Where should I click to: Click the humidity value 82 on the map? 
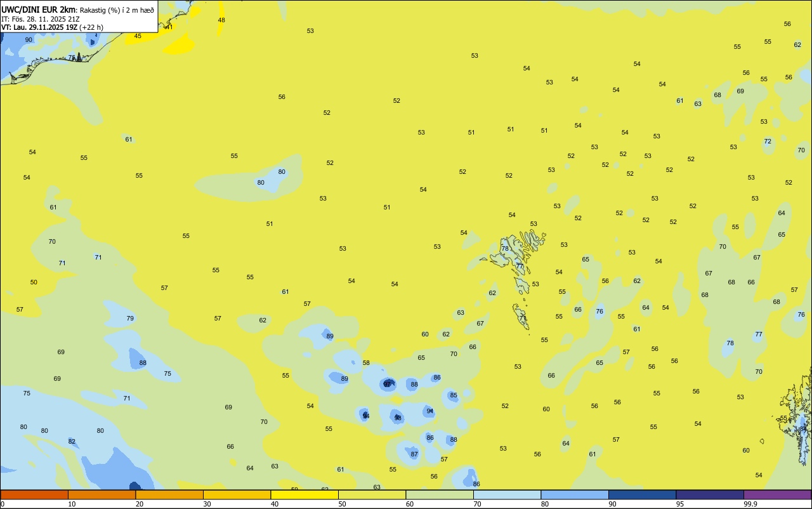tap(72, 441)
